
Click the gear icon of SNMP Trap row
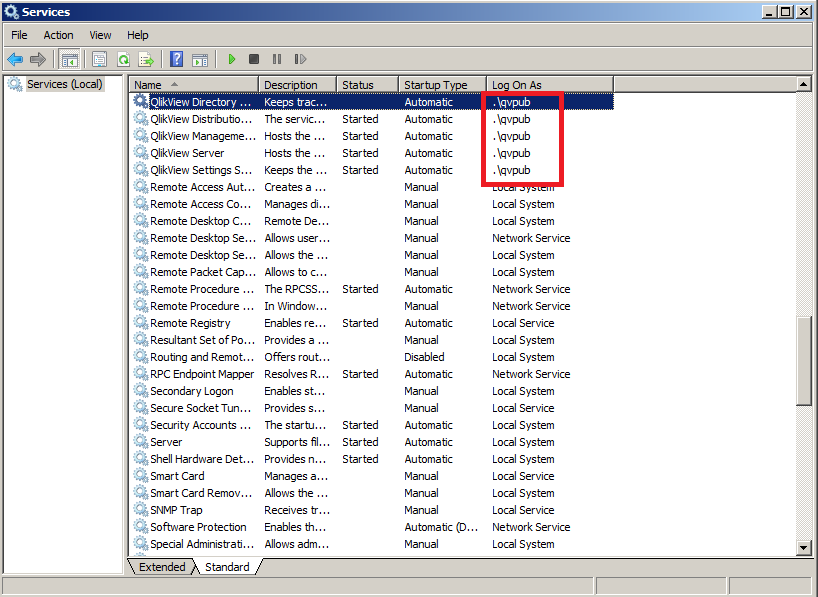(140, 509)
